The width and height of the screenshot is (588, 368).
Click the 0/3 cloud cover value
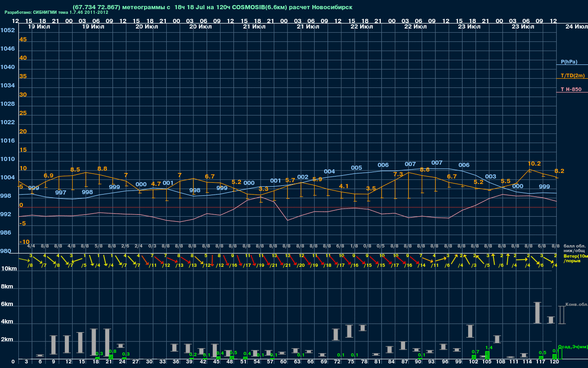click(x=152, y=247)
